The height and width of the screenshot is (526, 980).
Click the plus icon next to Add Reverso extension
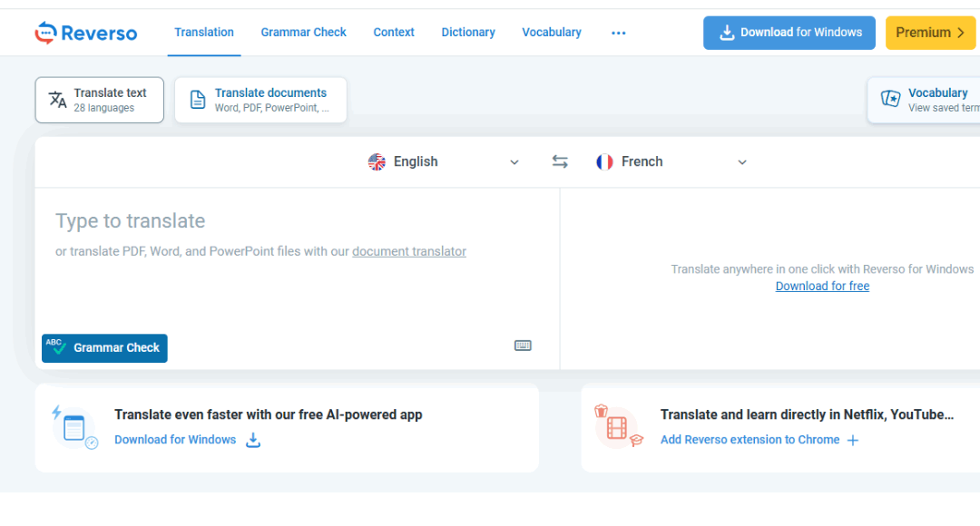[853, 441]
